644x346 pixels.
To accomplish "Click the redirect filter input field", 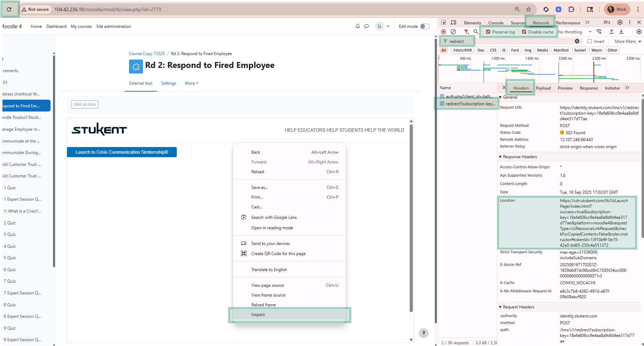I will coord(460,41).
